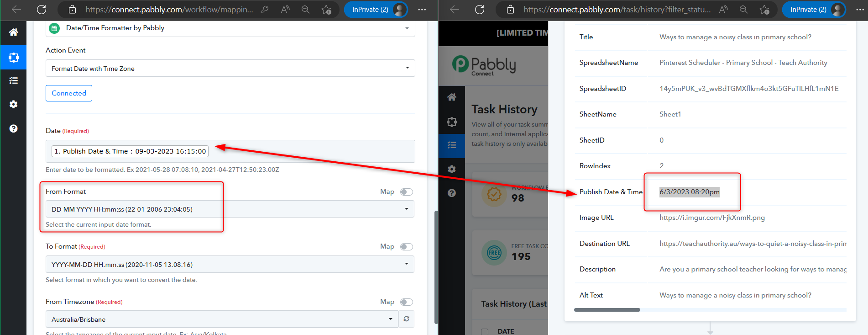Open Settings gear in left Pabbly sidebar
Image resolution: width=868 pixels, height=335 pixels.
point(14,104)
